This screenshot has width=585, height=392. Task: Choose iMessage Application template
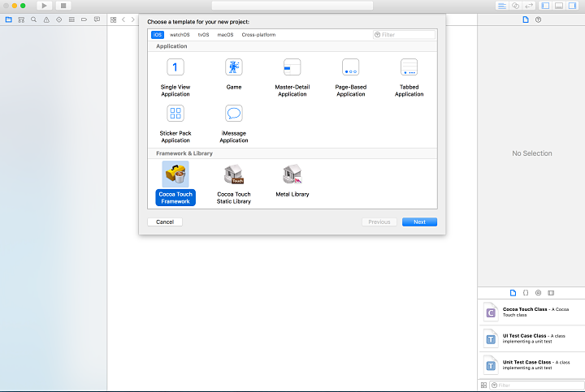coord(234,123)
